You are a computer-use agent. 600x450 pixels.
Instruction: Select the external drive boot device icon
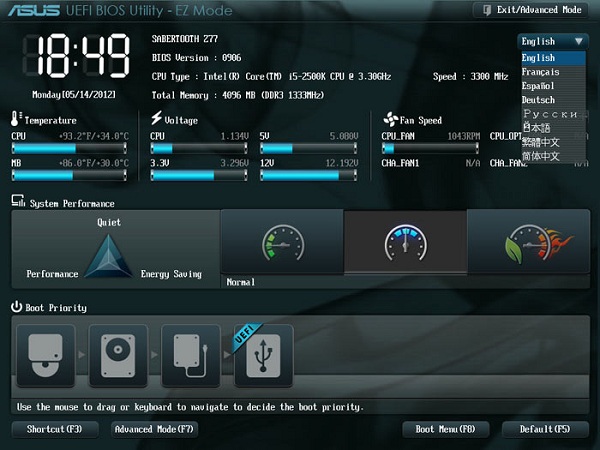pyautogui.click(x=191, y=355)
